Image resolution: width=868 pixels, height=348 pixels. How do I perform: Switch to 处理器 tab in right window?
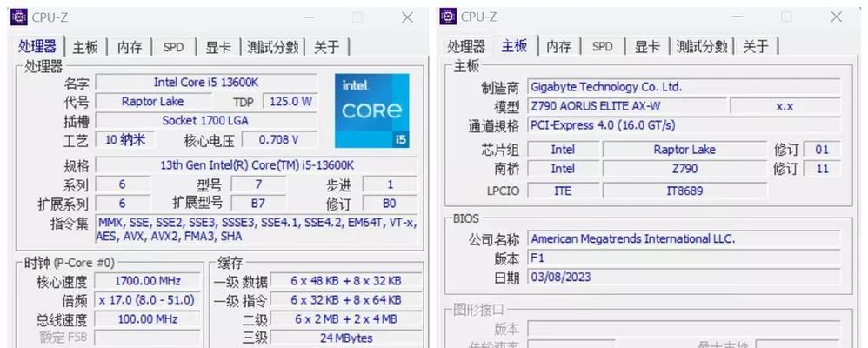(466, 47)
